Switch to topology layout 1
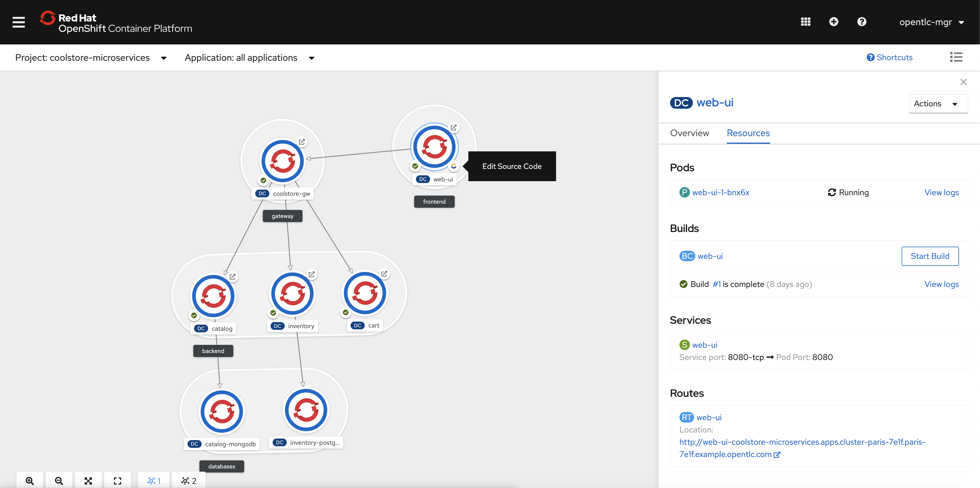 pos(154,481)
